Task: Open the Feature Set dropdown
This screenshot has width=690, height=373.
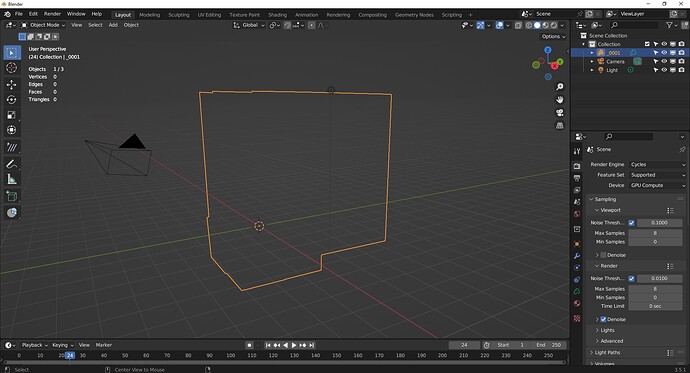Action: coord(657,175)
